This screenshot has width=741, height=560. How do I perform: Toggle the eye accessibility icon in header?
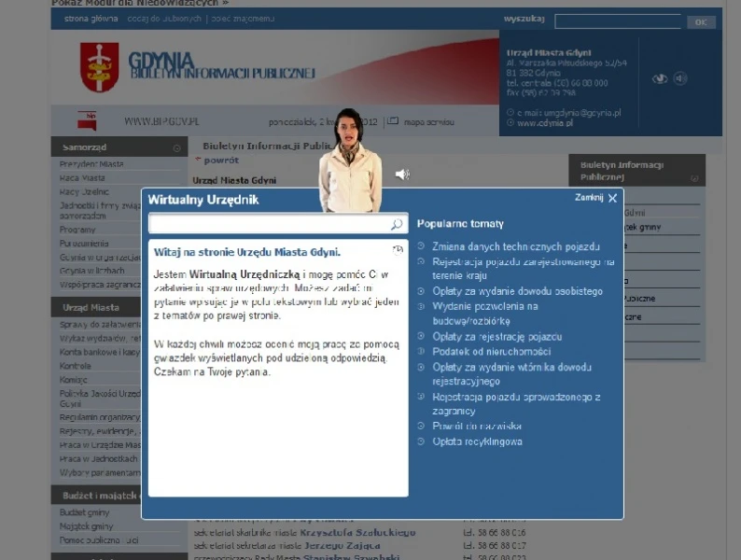point(660,78)
